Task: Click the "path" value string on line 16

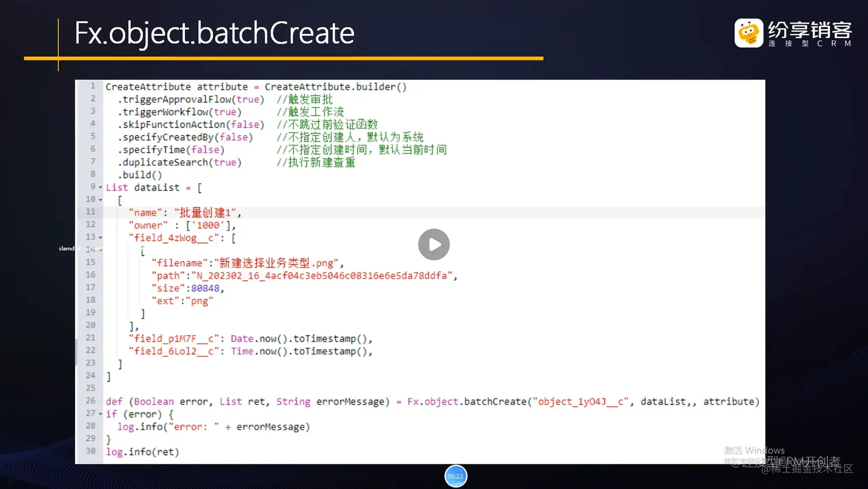Action: (321, 276)
